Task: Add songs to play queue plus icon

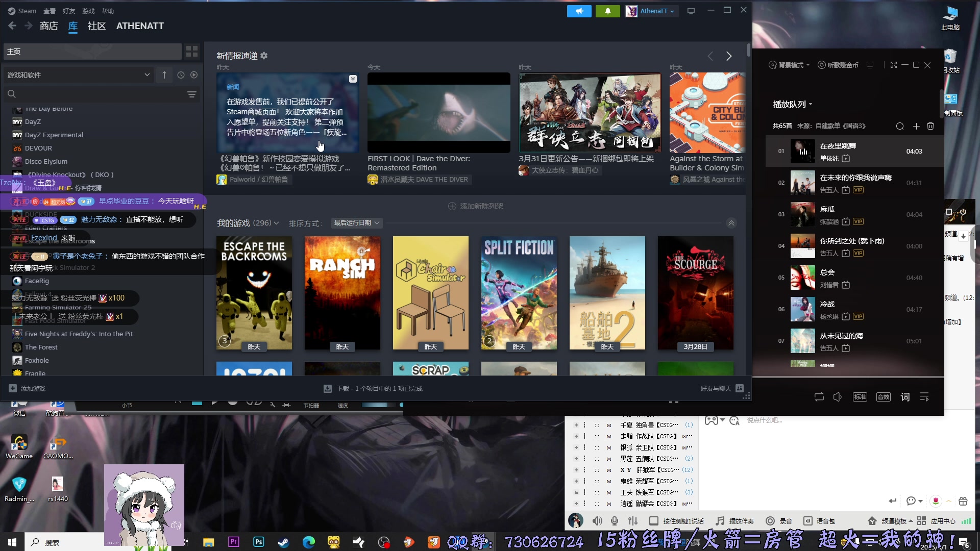Action: (x=916, y=126)
